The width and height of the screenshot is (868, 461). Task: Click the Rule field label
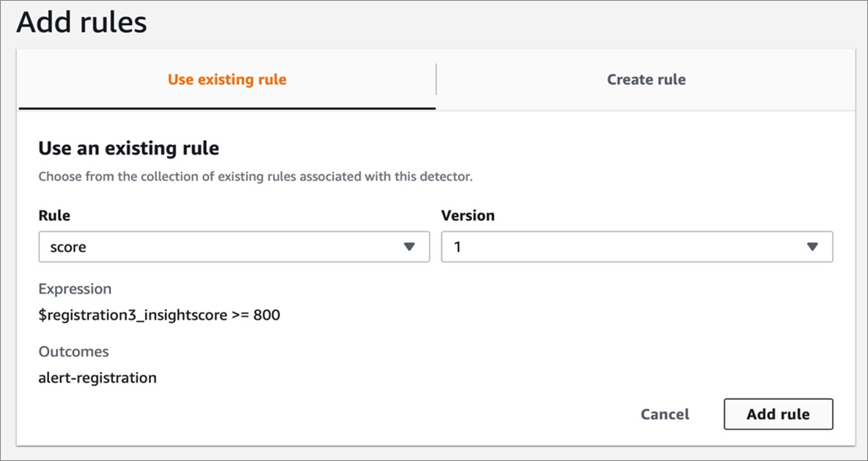click(54, 215)
